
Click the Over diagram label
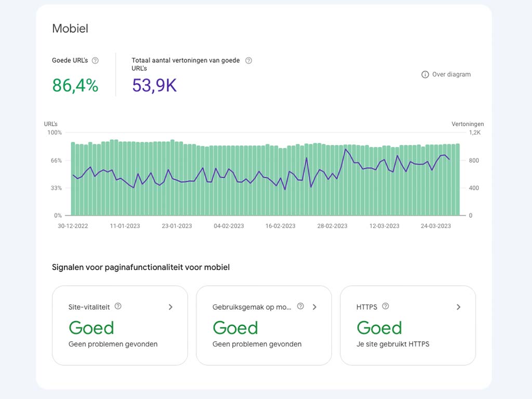pyautogui.click(x=451, y=74)
